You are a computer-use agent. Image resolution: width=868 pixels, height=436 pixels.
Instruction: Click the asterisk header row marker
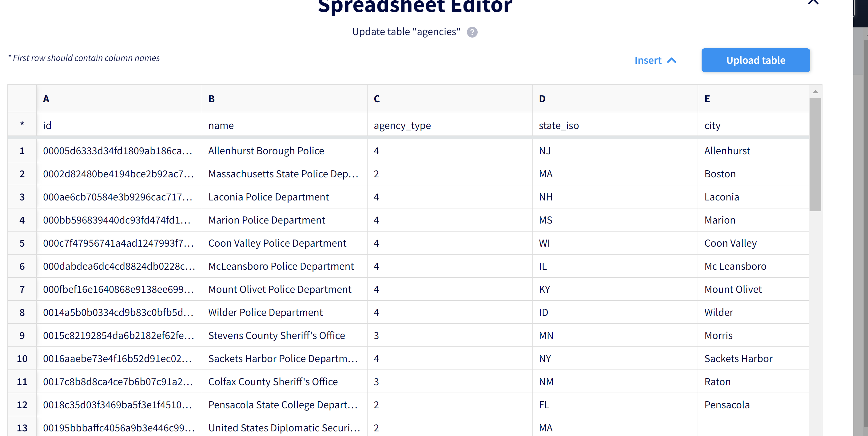click(22, 124)
